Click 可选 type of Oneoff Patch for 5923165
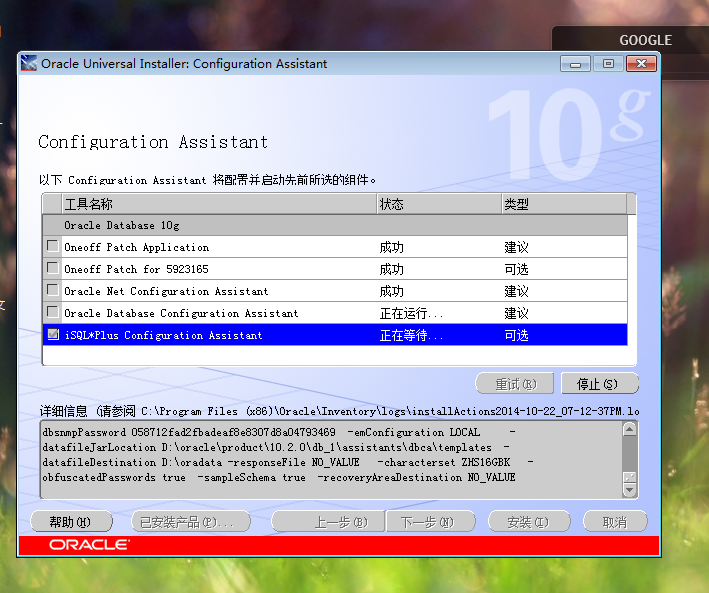This screenshot has height=593, width=709. 516,270
